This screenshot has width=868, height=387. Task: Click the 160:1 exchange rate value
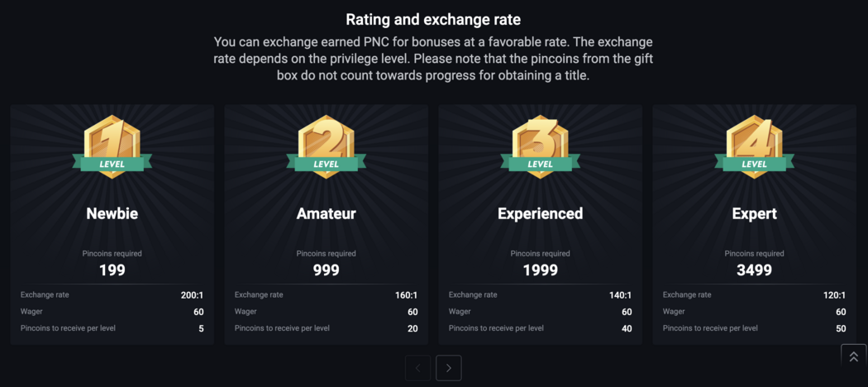point(406,295)
